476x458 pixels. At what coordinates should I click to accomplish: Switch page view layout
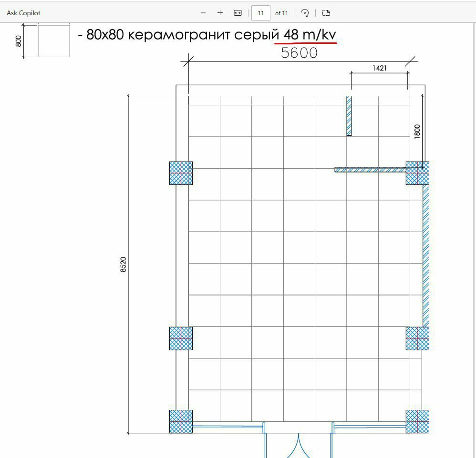pos(326,13)
